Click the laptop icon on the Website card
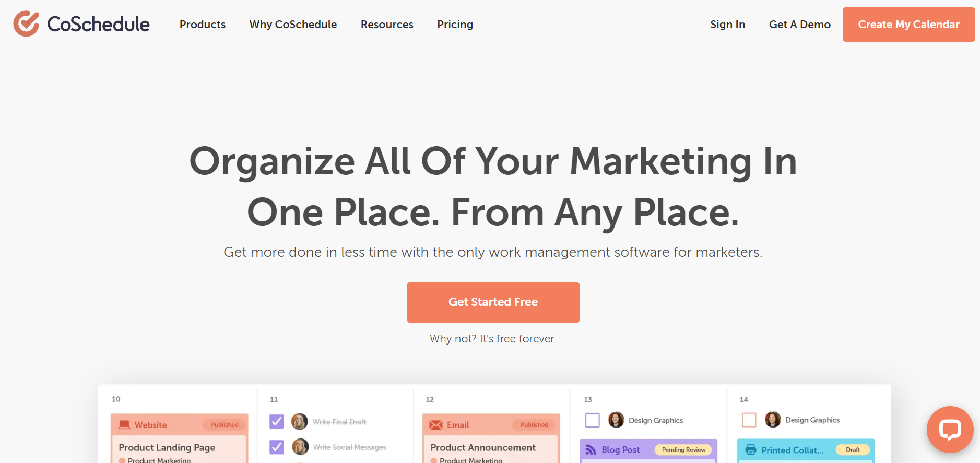This screenshot has height=463, width=980. [124, 424]
